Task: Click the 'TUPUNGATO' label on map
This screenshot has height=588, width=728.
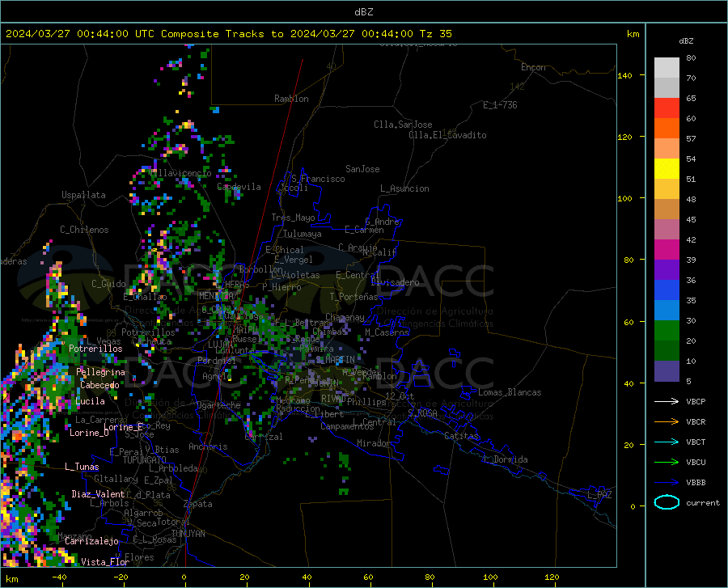Action: 145,460
